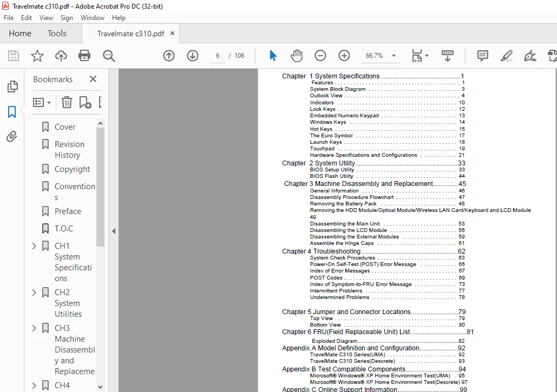Open the View menu
Screen dimensions: 557x392
[x=46, y=18]
